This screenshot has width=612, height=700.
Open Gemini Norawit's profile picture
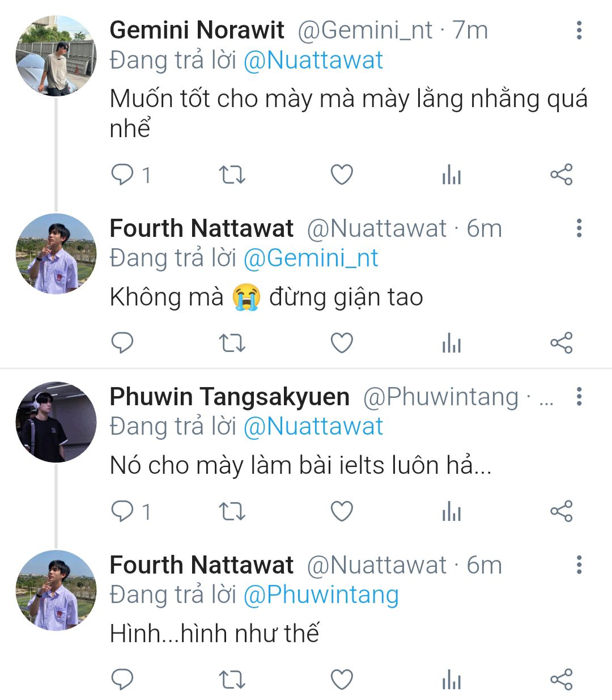[x=56, y=56]
